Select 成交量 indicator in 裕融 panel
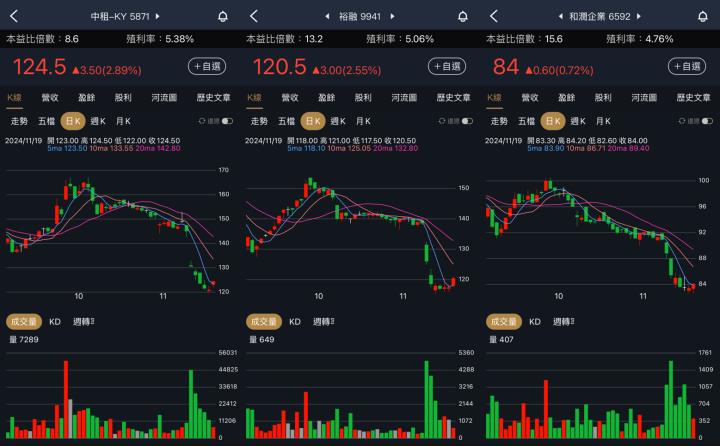The image size is (720, 446). 264,322
